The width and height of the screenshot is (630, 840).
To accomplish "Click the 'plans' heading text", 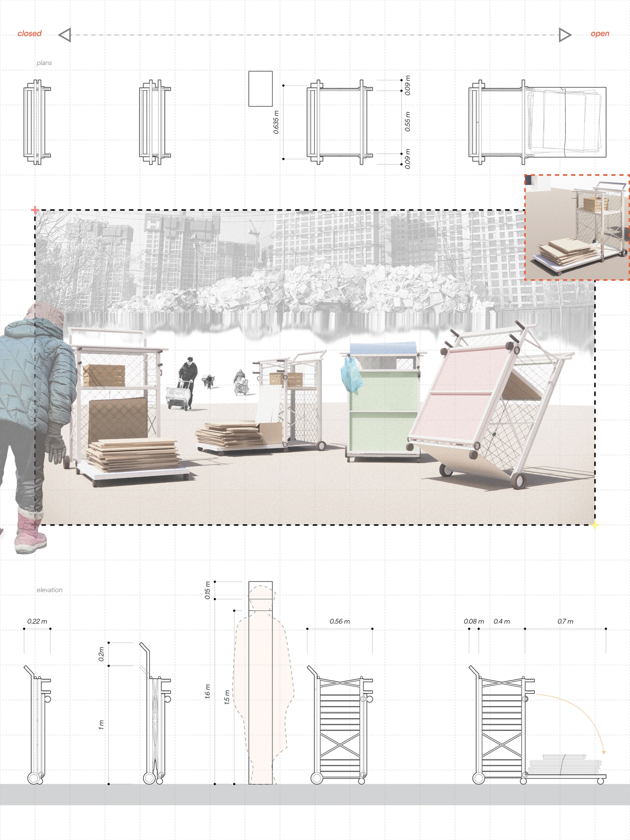I will [44, 63].
